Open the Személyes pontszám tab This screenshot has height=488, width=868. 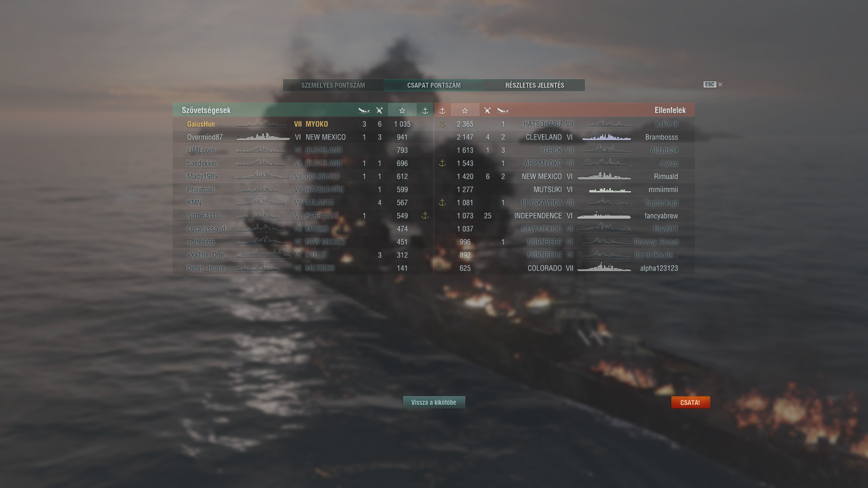point(333,85)
